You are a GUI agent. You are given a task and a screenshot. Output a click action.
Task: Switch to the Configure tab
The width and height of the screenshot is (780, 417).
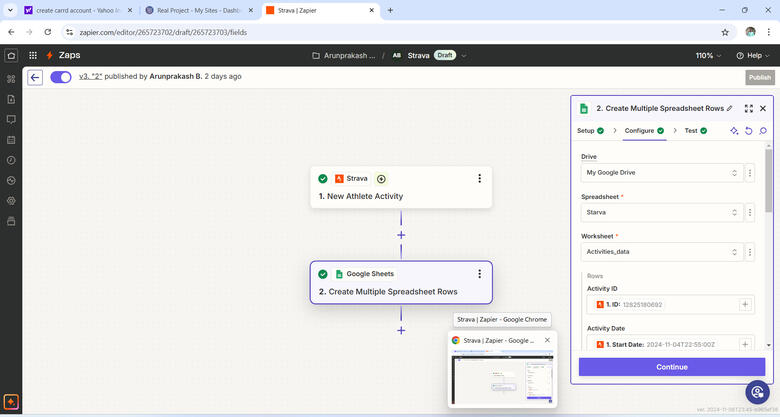tap(644, 131)
